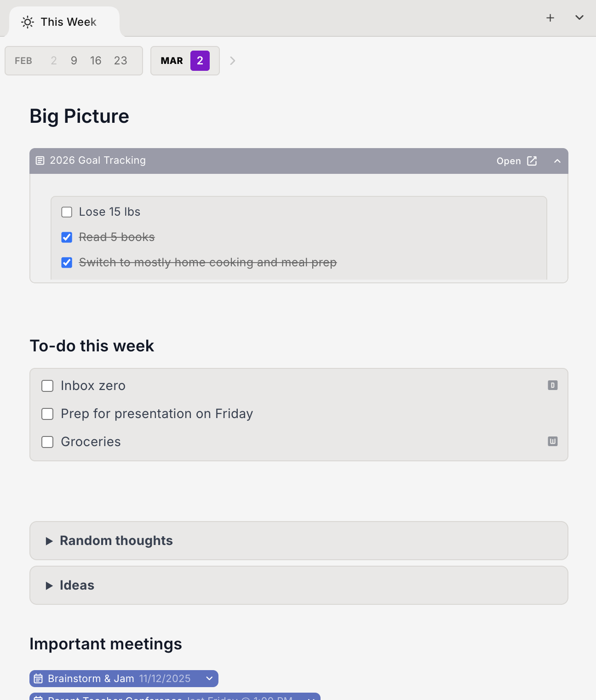Image resolution: width=596 pixels, height=700 pixels.
Task: Click the plus icon in the top-right corner
Action: coord(550,17)
